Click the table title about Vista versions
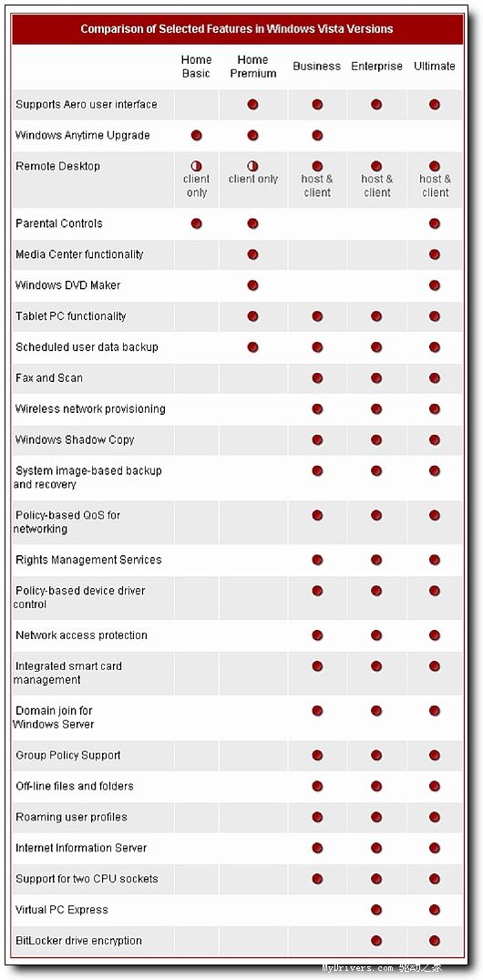Screen dimensions: 483x980 coord(237,29)
